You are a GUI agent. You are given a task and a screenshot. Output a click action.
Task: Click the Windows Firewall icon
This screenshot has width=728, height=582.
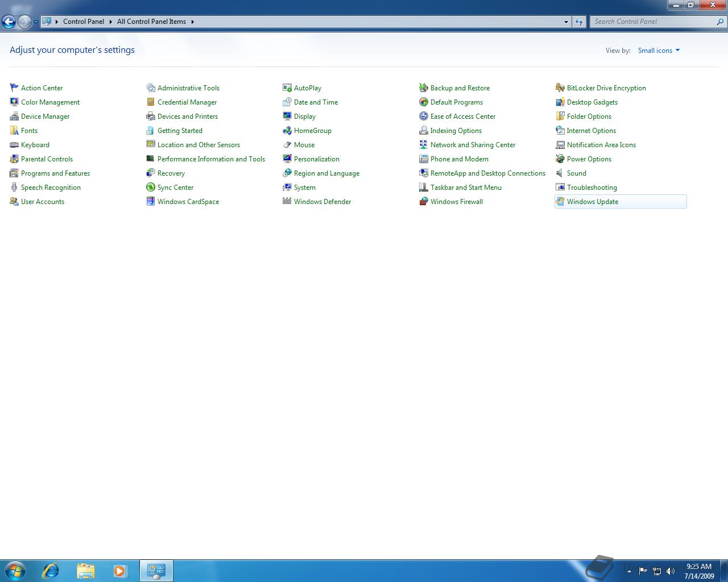point(424,201)
